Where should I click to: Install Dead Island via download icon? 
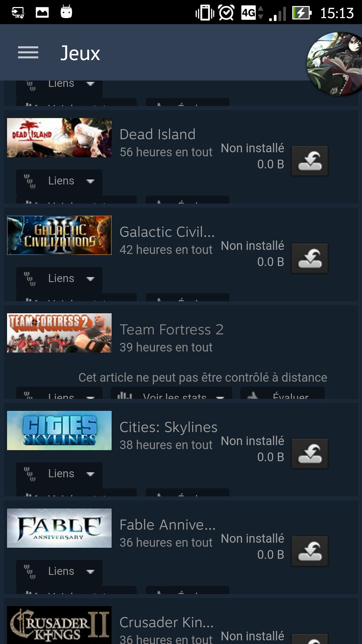click(x=310, y=161)
